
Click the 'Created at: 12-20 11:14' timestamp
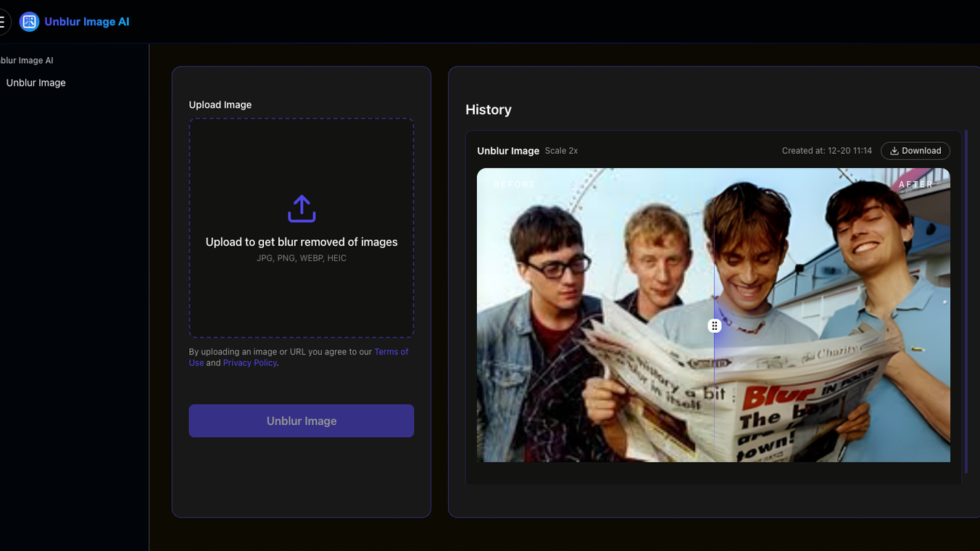[827, 151]
